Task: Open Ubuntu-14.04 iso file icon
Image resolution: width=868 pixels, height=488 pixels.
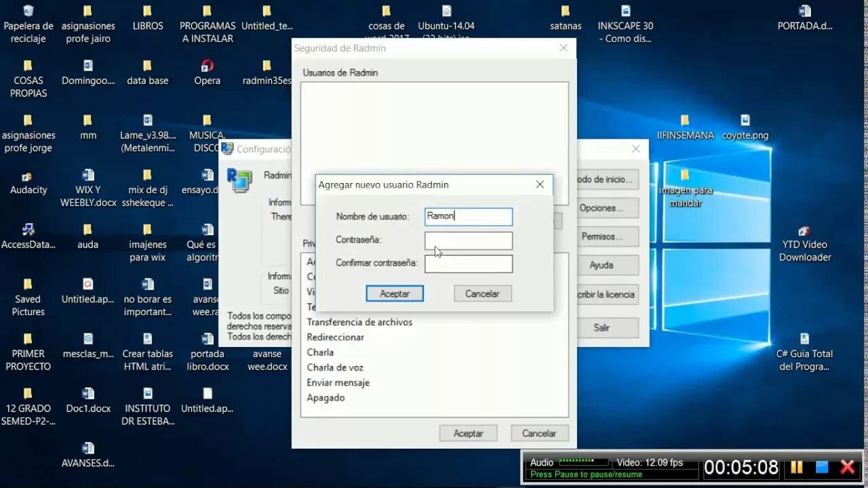Action: point(446,22)
